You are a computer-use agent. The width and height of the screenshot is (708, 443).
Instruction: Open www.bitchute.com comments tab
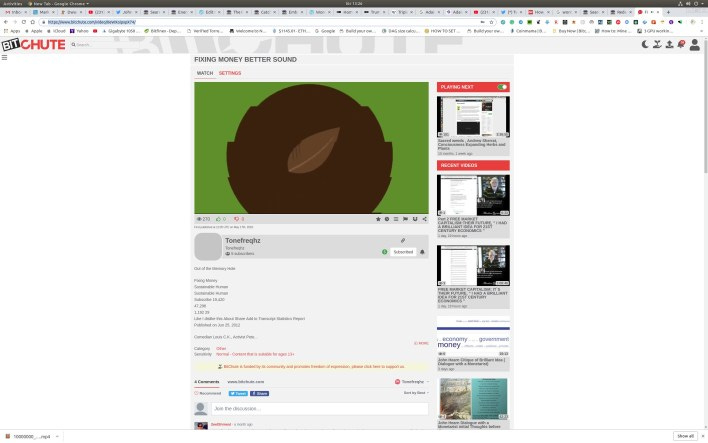246,382
